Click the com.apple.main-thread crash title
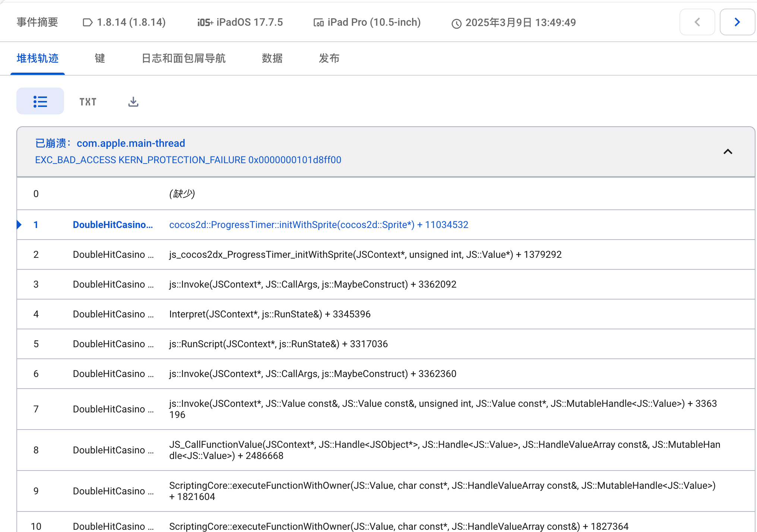Viewport: 757px width, 532px height. (x=131, y=143)
